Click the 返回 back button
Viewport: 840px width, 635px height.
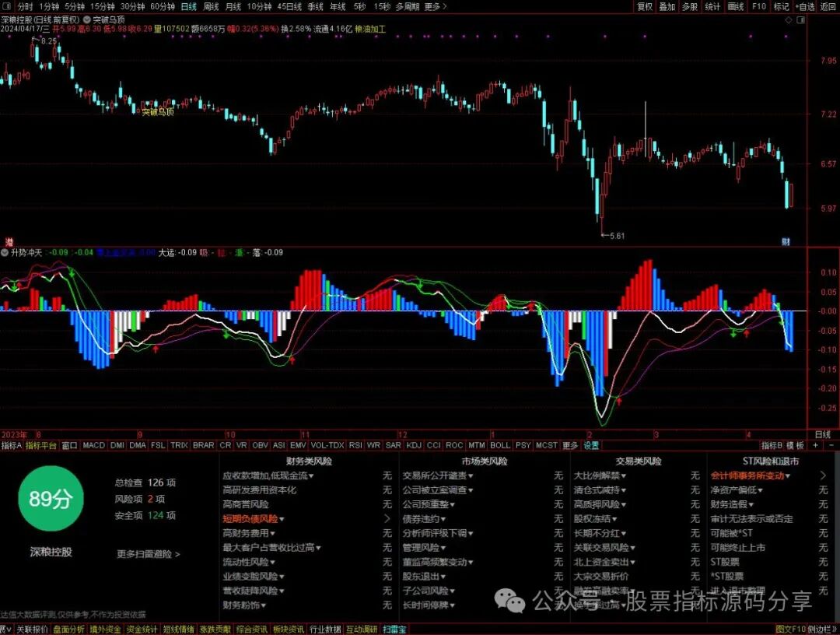click(x=828, y=6)
